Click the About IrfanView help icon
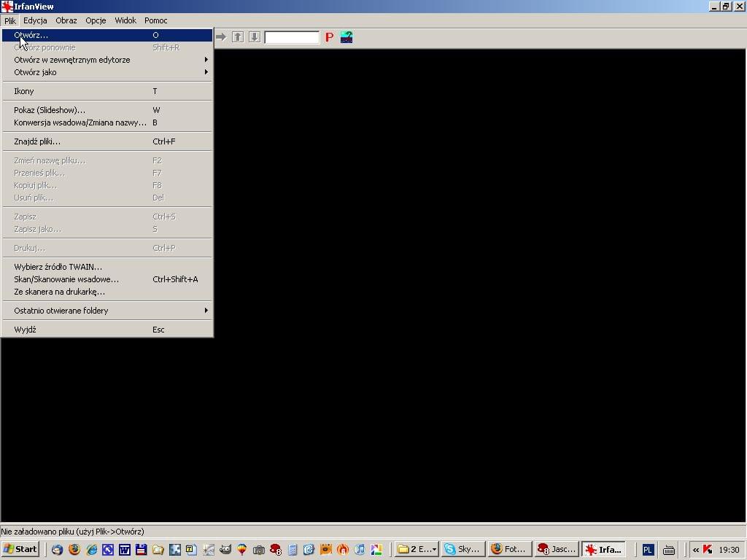Viewport: 747px width, 560px height. click(347, 37)
